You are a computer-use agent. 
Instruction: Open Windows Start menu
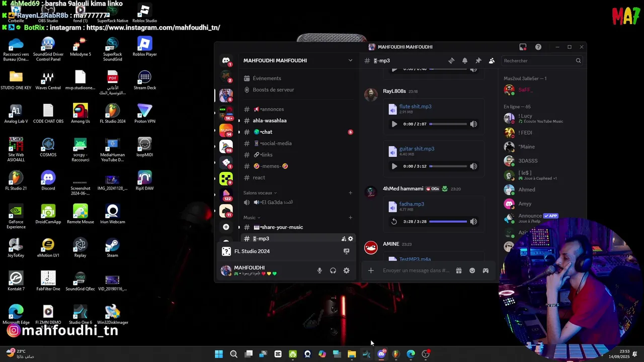coord(219,354)
